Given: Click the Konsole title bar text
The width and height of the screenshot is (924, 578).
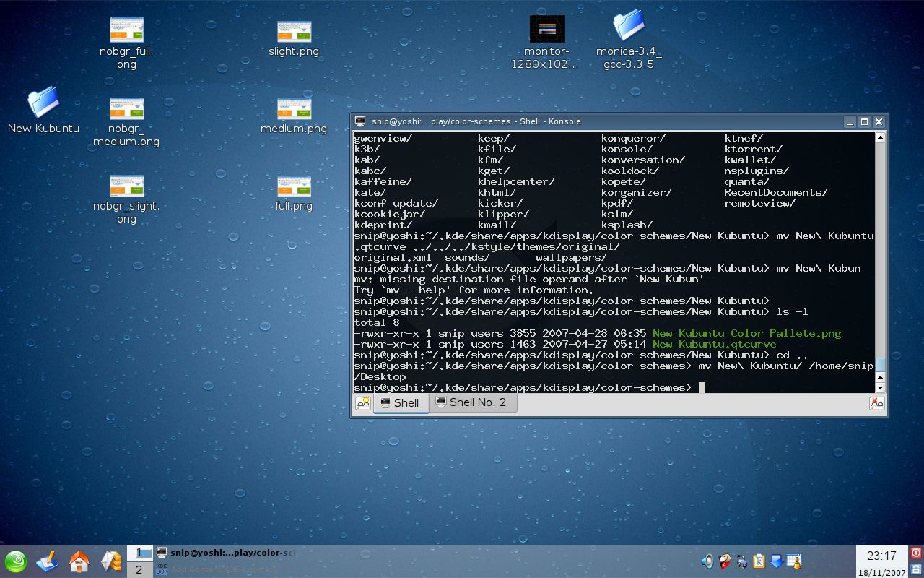Looking at the screenshot, I should pyautogui.click(x=476, y=121).
